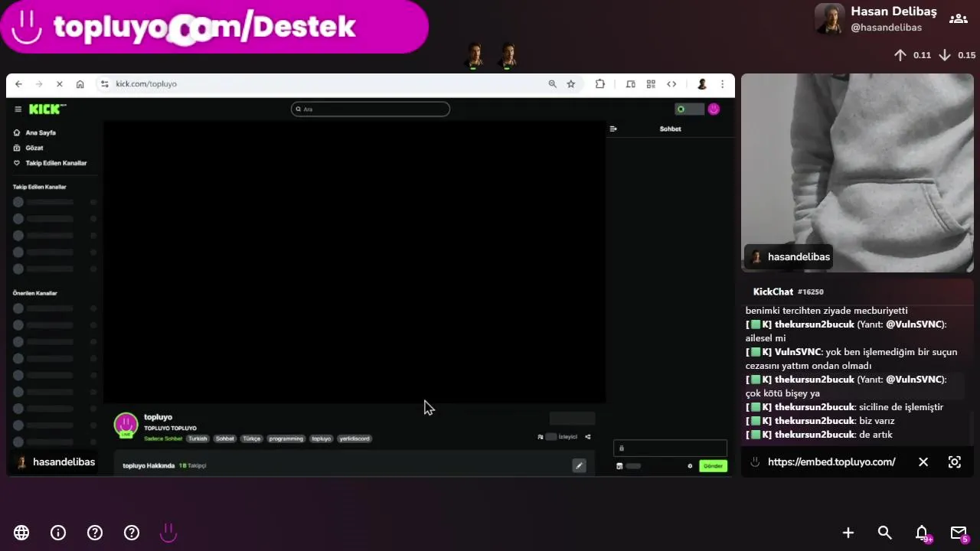The width and height of the screenshot is (980, 551).
Task: Select the topluyo tag chip
Action: [322, 439]
